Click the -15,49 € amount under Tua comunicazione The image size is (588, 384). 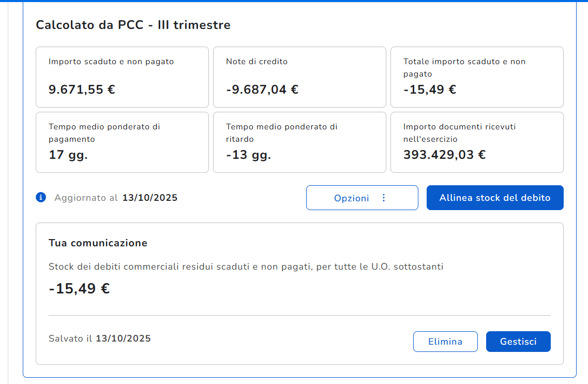pyautogui.click(x=79, y=288)
